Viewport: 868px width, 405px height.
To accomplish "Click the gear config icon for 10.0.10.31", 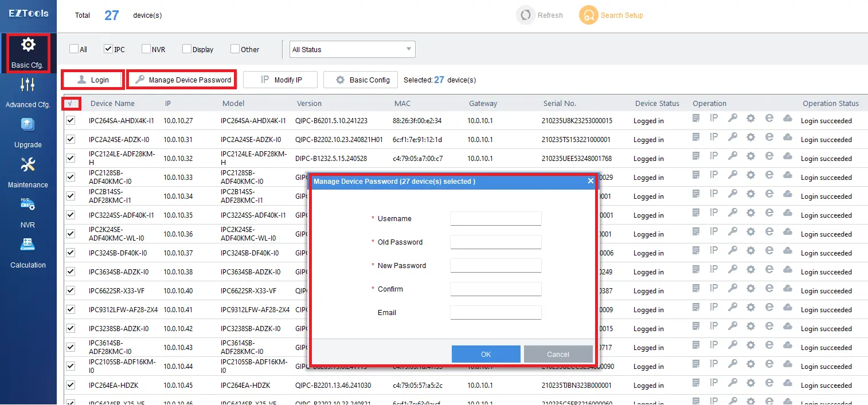I will (x=751, y=137).
